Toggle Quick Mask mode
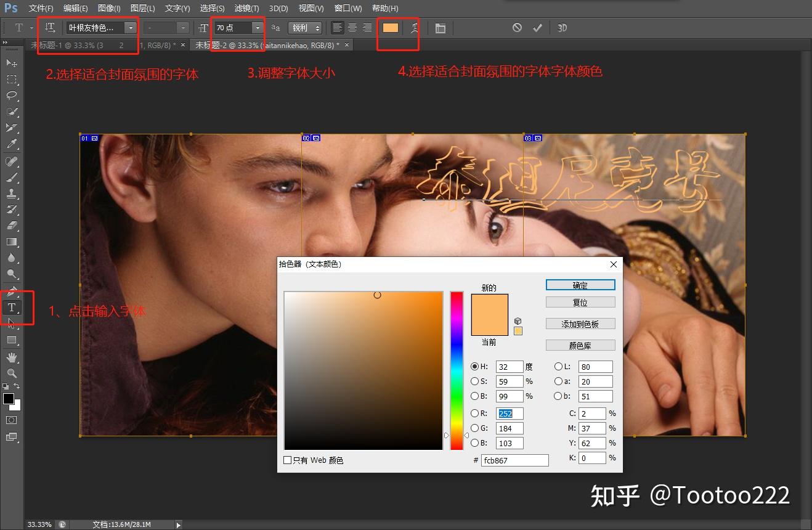 click(11, 420)
